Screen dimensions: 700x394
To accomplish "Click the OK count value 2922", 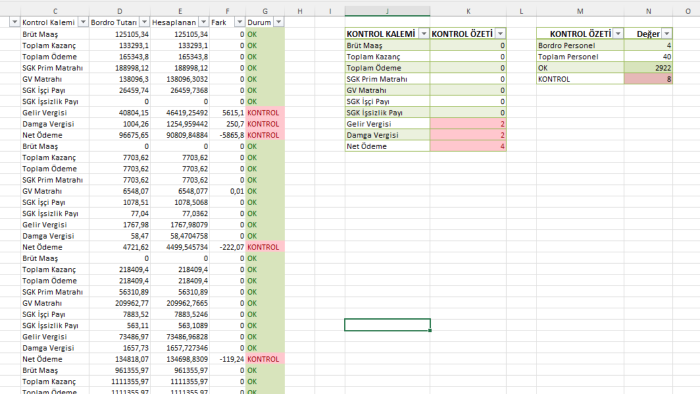I will click(x=648, y=68).
